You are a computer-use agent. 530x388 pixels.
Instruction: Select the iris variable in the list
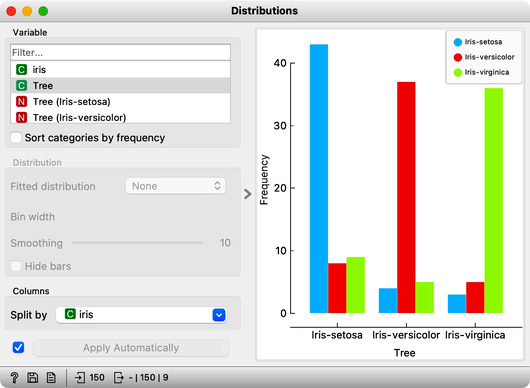(121, 70)
